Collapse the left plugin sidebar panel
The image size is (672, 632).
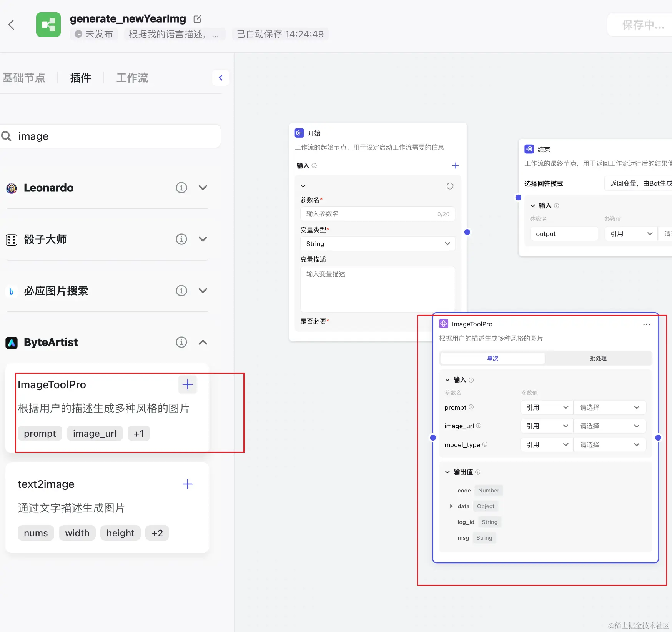click(x=221, y=78)
